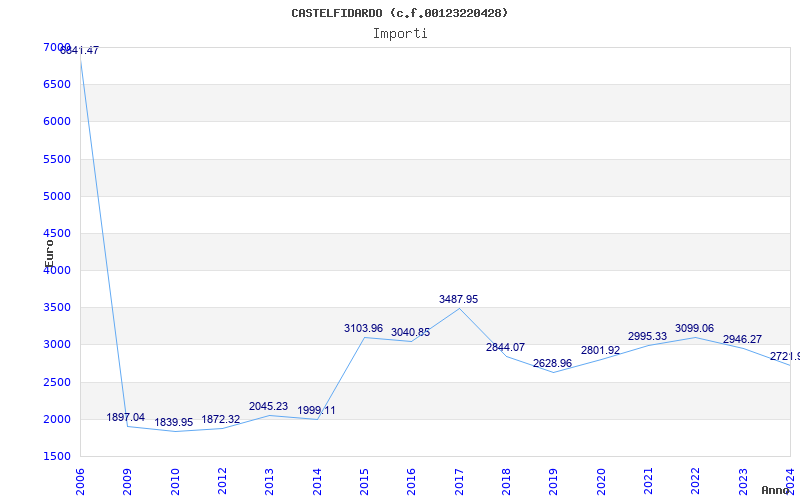Click x-axis year 2023
The width and height of the screenshot is (800, 500).
[x=743, y=482]
